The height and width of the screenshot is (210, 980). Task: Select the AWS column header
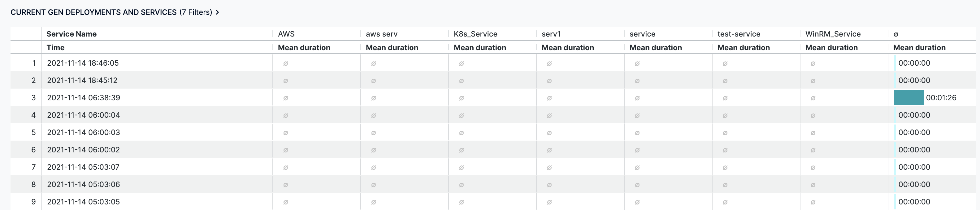[286, 34]
